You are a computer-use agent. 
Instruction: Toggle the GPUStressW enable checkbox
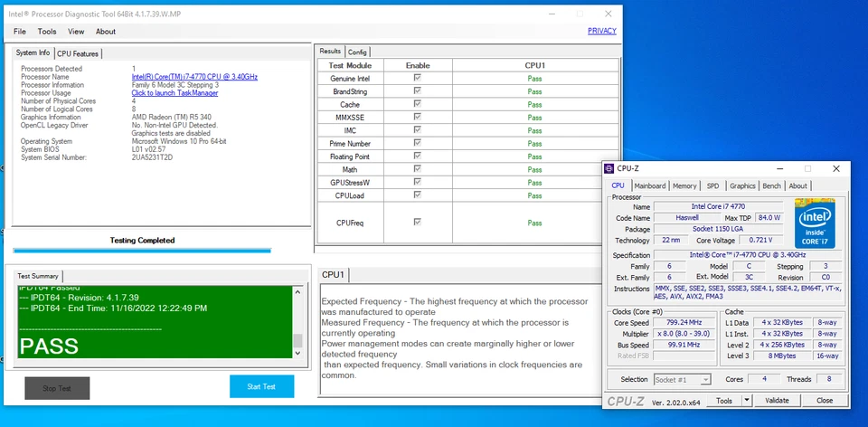point(418,182)
